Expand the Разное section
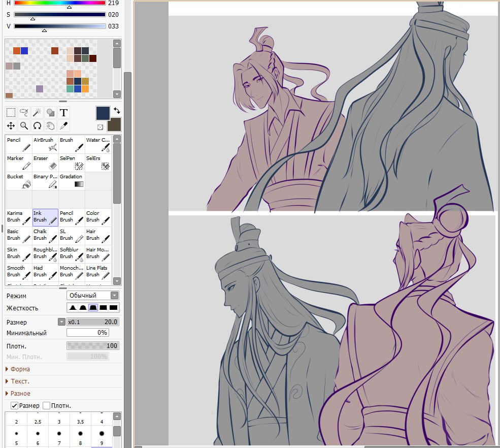 (x=19, y=393)
